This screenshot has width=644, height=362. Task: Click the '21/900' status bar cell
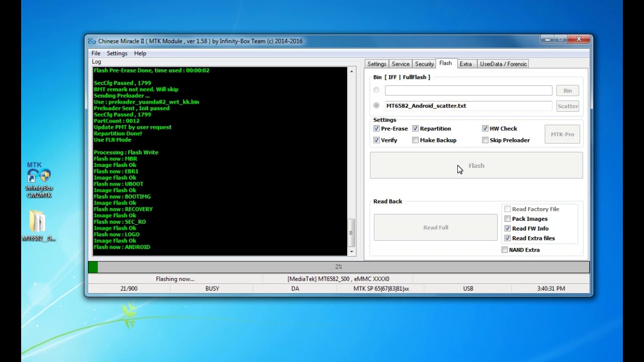coord(129,289)
